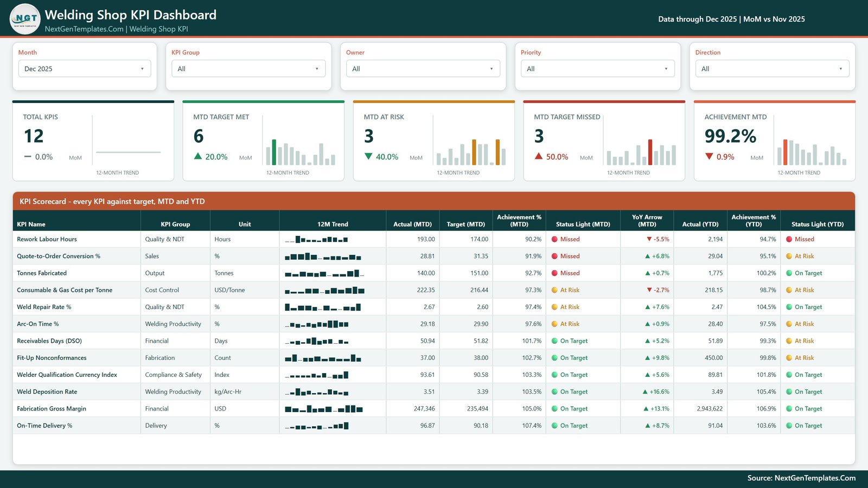Open the Direction filter dropdown

[773, 69]
